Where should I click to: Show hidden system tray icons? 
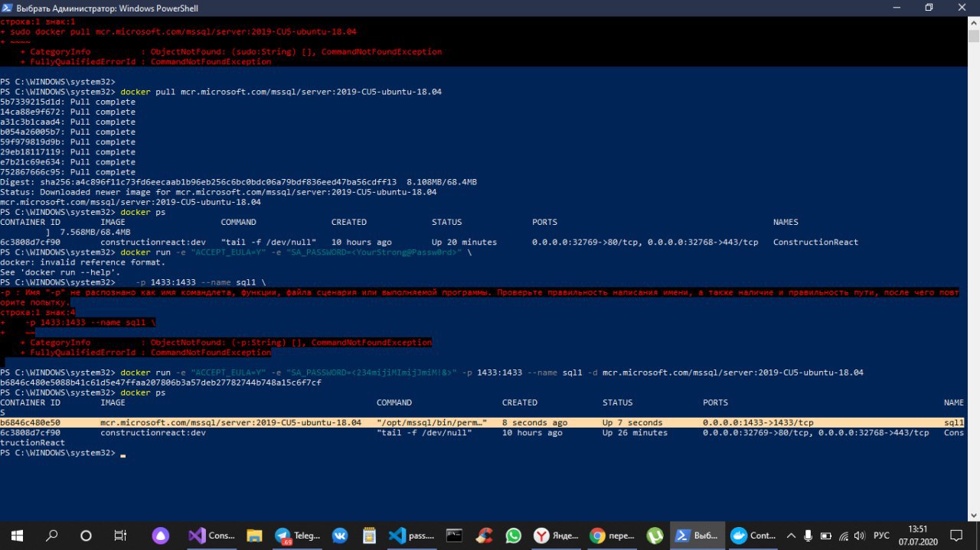[x=789, y=535]
